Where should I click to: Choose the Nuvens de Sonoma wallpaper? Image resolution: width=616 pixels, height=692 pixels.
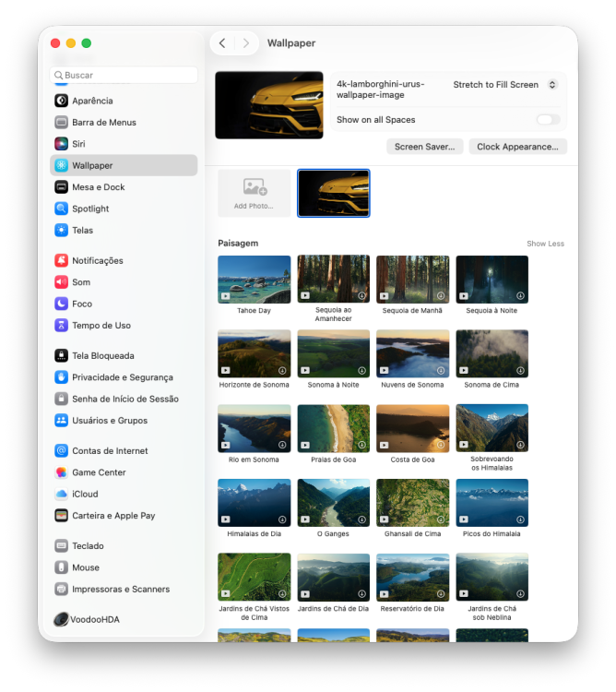(x=412, y=353)
